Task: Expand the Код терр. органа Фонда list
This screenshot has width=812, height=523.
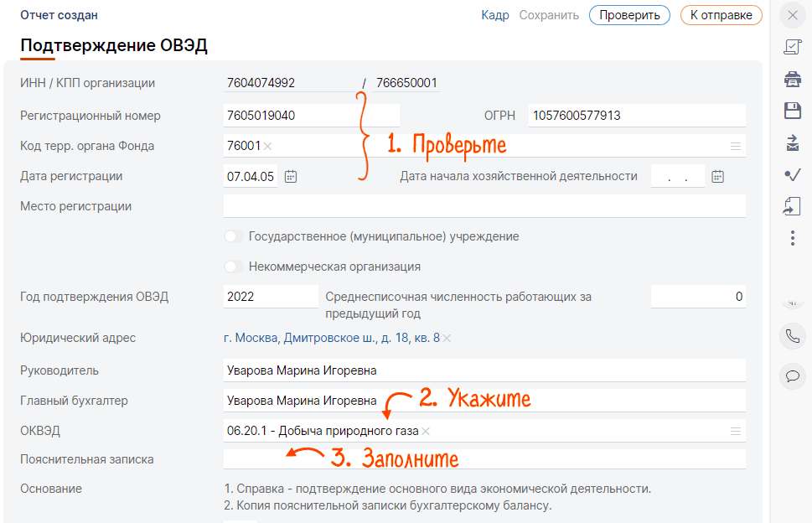Action: pyautogui.click(x=735, y=146)
